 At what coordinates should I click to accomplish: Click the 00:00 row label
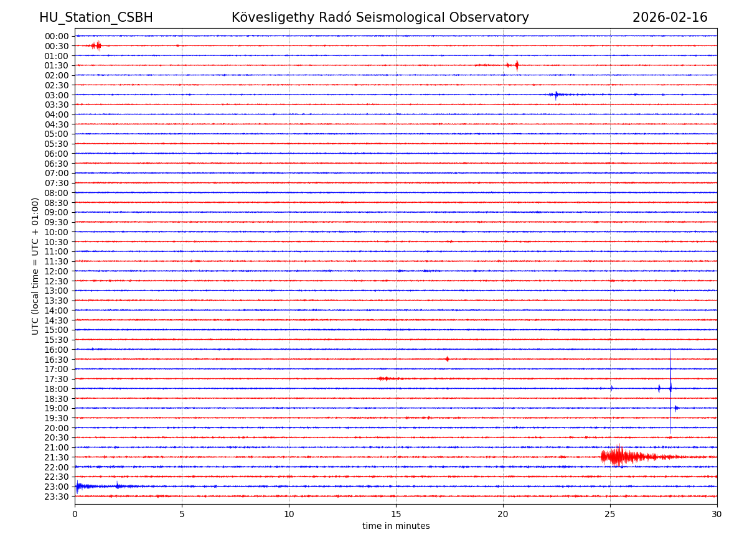[57, 36]
